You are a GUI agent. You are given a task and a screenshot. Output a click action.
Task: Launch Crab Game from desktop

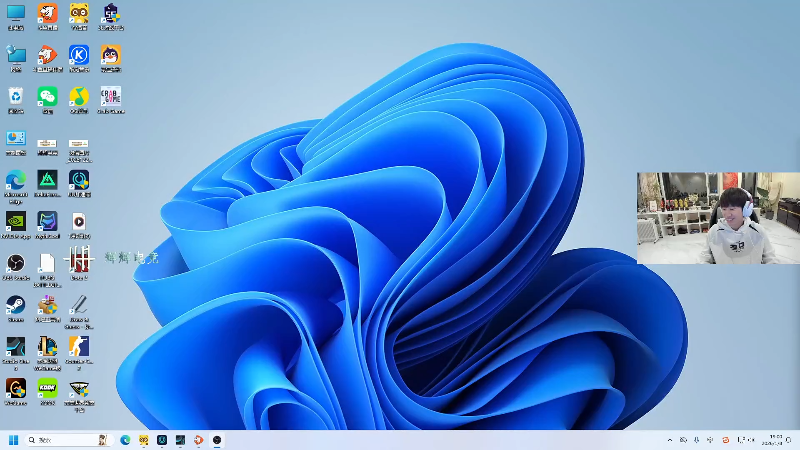pos(111,100)
